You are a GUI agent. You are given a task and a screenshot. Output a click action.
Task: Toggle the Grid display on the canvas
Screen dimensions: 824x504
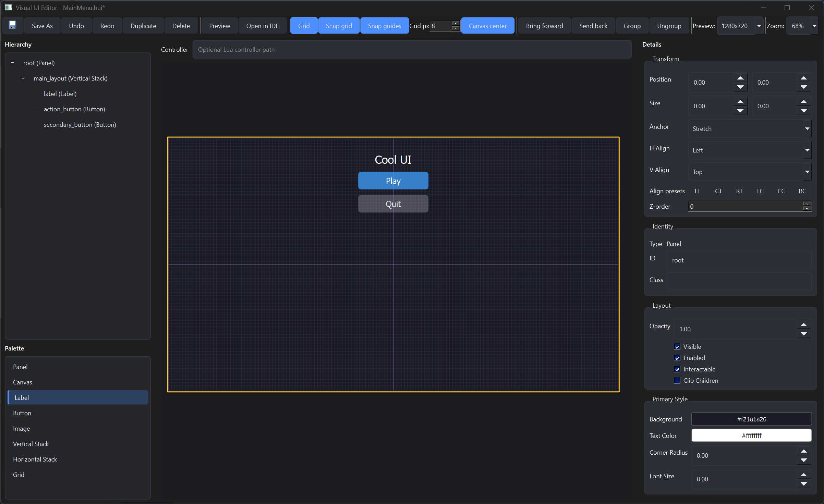click(303, 25)
